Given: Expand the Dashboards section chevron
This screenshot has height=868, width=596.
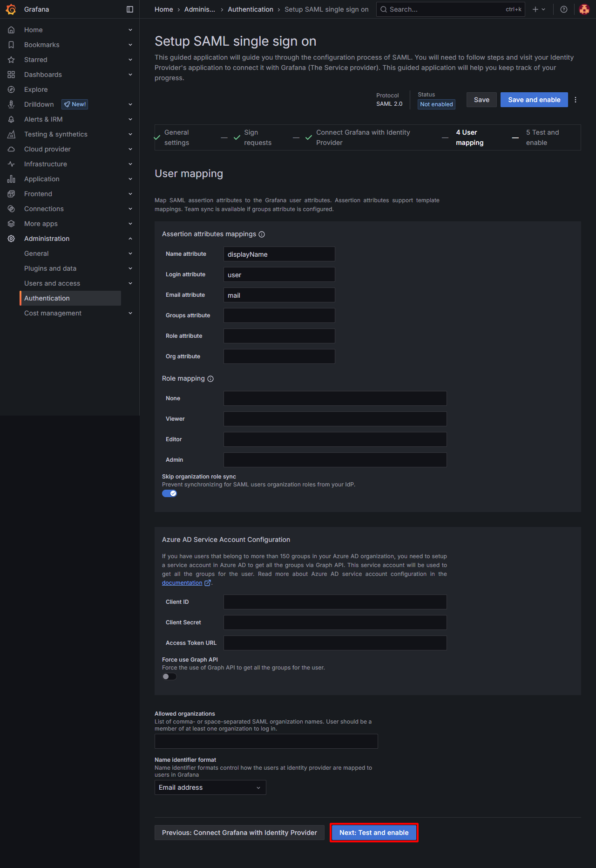Looking at the screenshot, I should (x=130, y=75).
